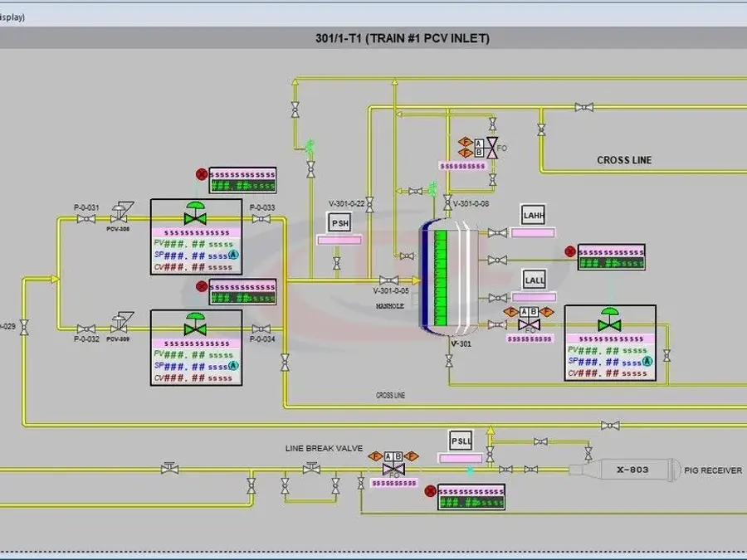
Task: Select the PIG RECEIVER label
Action: [713, 470]
